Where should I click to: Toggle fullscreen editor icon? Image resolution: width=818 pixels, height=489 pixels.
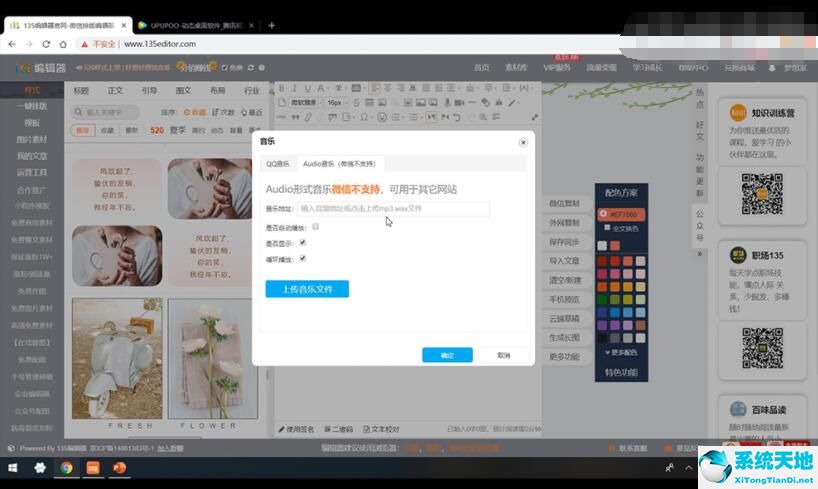(x=534, y=117)
